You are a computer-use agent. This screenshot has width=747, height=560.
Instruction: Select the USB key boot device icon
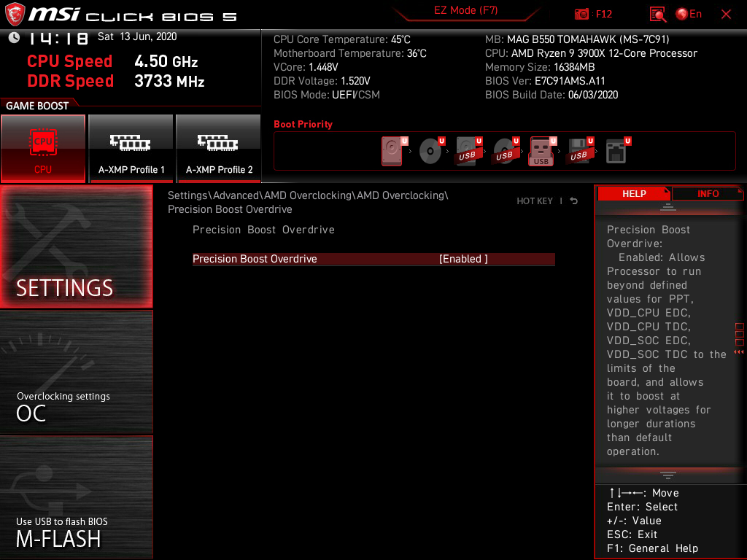pos(542,150)
